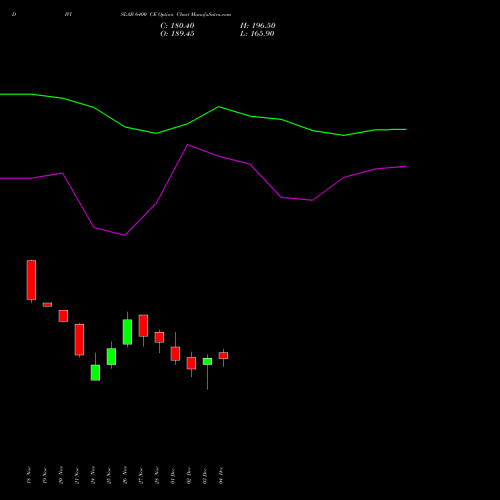This screenshot has height=500, width=500.
Task: Click the 01 Dec date axis label
Action: pos(173,475)
